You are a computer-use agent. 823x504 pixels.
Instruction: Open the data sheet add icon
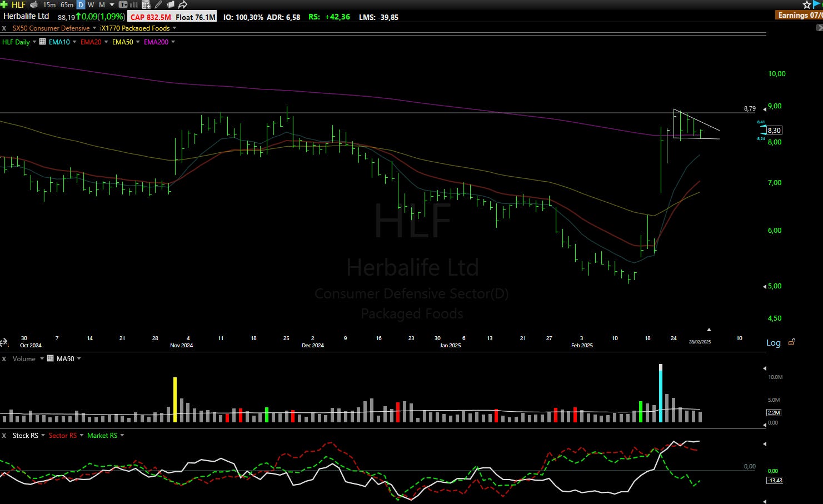[x=146, y=4]
